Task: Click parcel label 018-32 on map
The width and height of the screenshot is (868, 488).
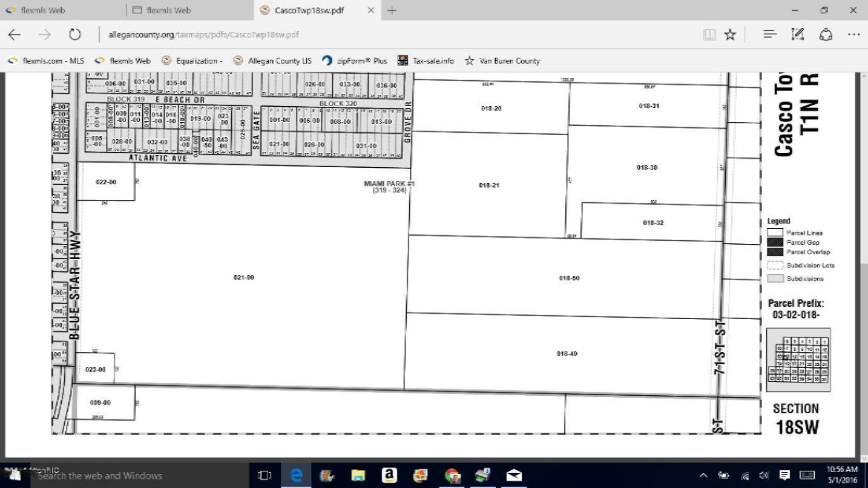Action: click(x=653, y=223)
